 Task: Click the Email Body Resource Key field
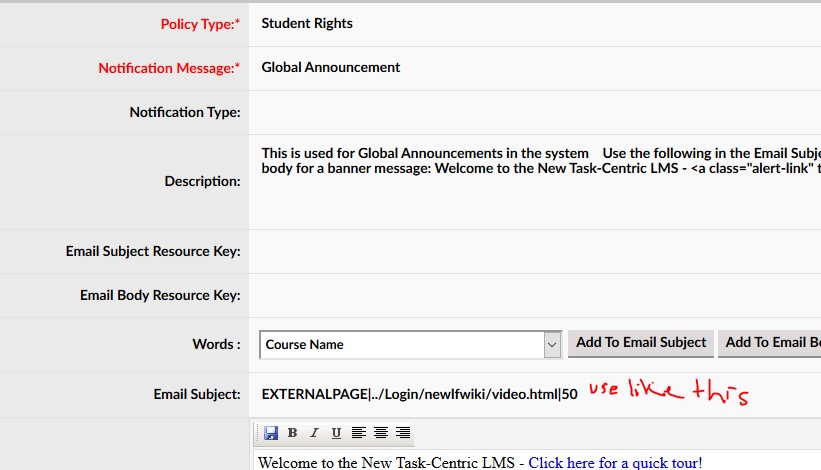535,295
